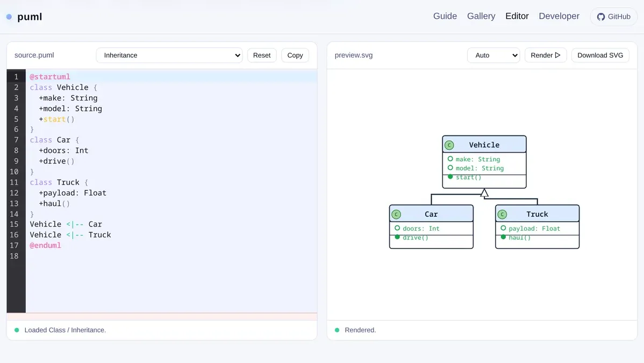This screenshot has width=644, height=363.
Task: Click the method marker beside haul()
Action: pos(503,237)
